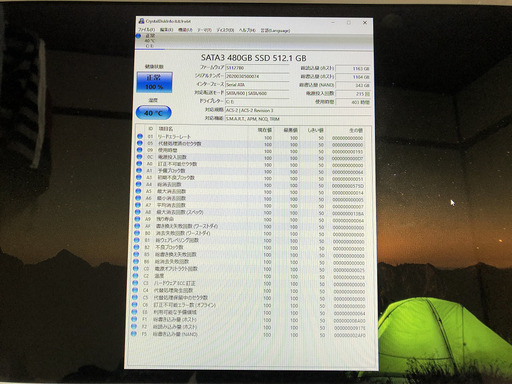Click the firmware value field
The width and height of the screenshot is (512, 384).
[257, 68]
